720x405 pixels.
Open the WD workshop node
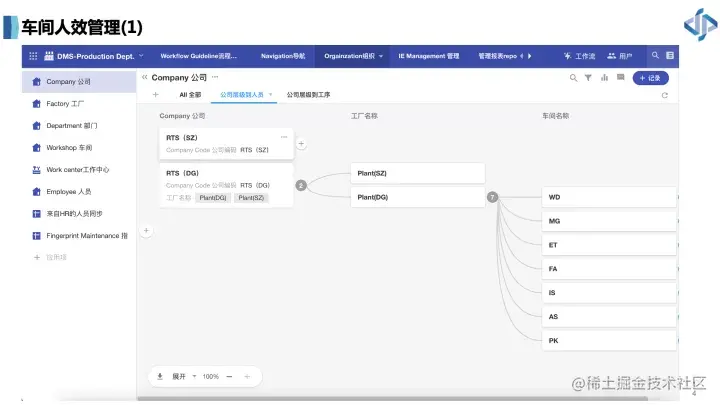click(609, 197)
